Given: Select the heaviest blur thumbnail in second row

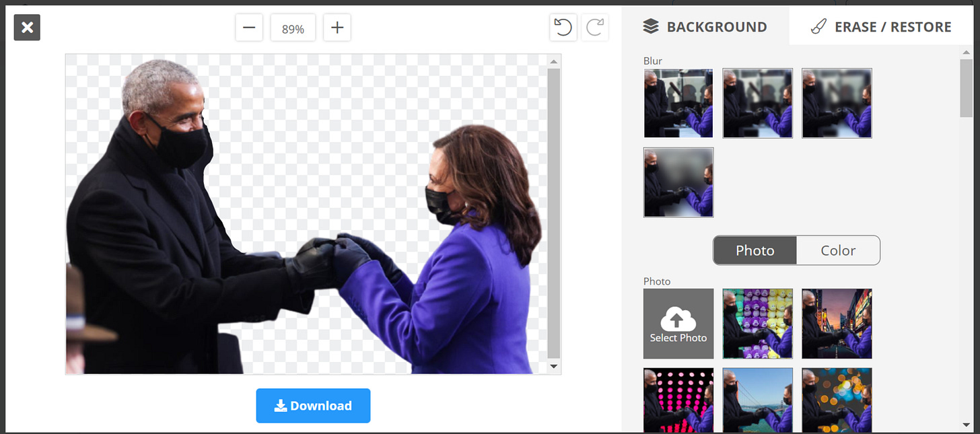Looking at the screenshot, I should pos(678,182).
